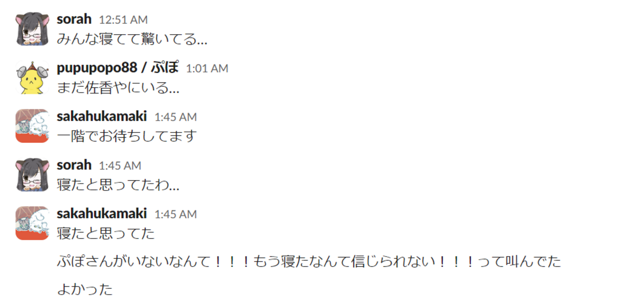Open the 1:45 AM timestamp beside 一階でお待ちしてます

(x=175, y=117)
